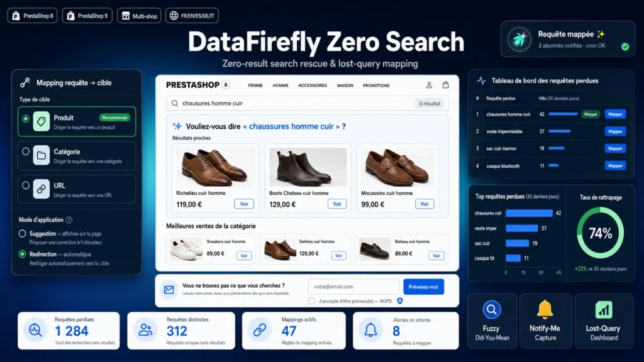Click the Alertes en attente bell icon
This screenshot has height=362, width=644.
tap(370, 330)
